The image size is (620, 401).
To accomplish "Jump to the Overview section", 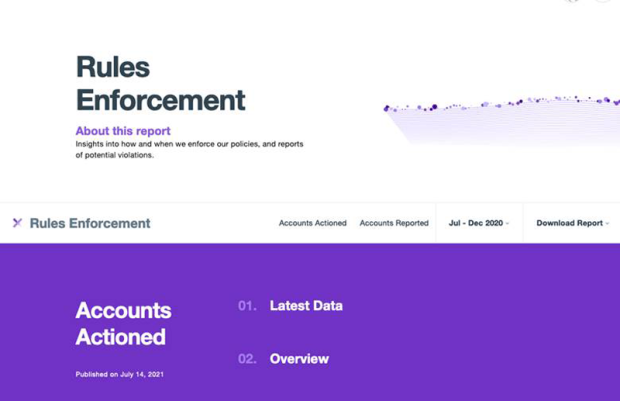I will [299, 359].
